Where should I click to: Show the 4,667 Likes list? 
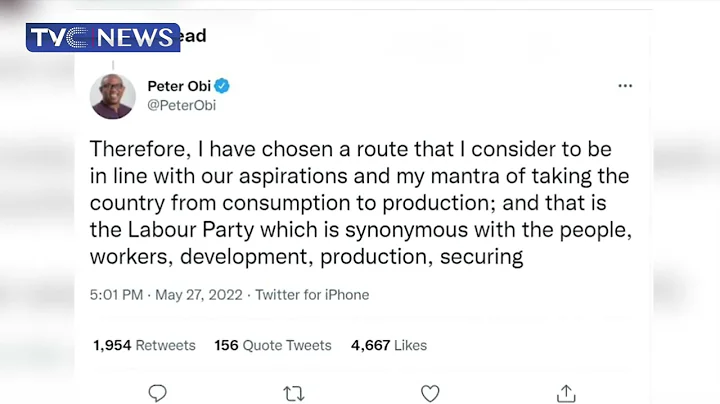tap(388, 345)
